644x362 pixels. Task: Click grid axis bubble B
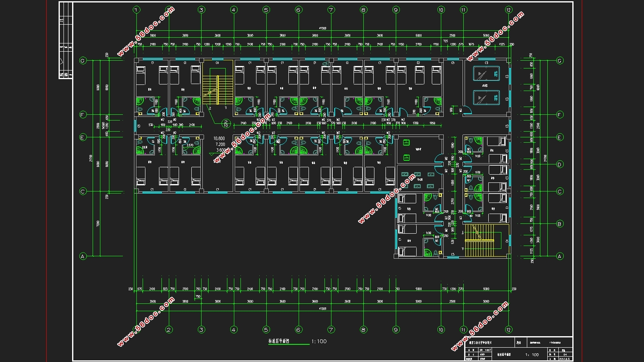(x=560, y=224)
